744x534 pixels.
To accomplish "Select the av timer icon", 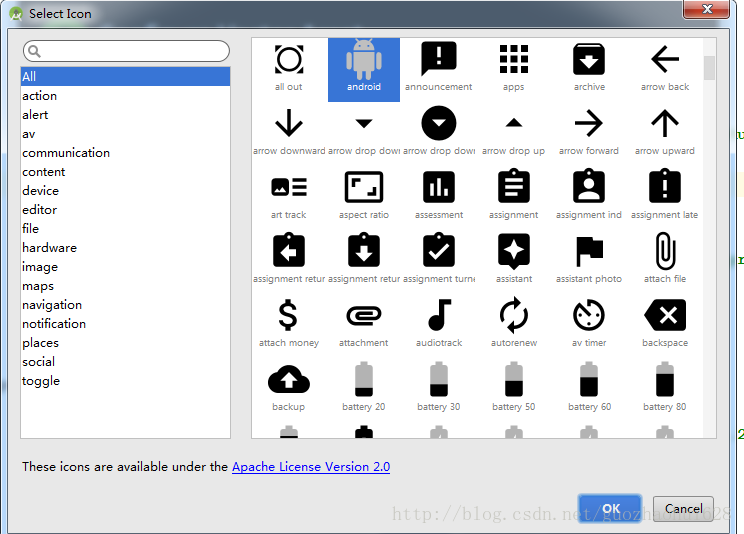I will [589, 315].
